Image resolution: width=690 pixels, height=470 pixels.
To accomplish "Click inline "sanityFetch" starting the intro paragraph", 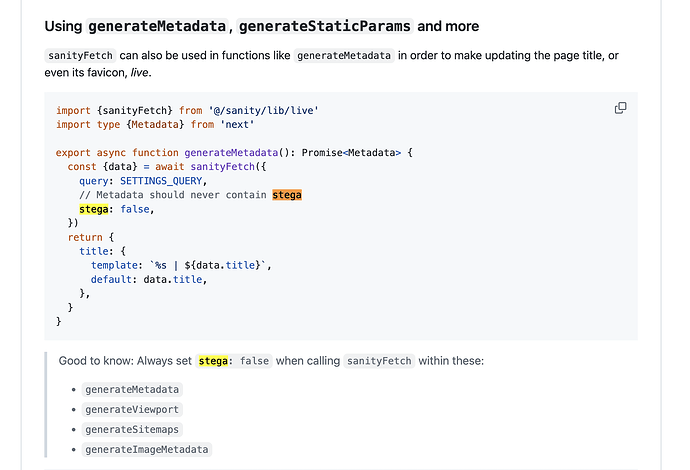I will click(x=80, y=56).
